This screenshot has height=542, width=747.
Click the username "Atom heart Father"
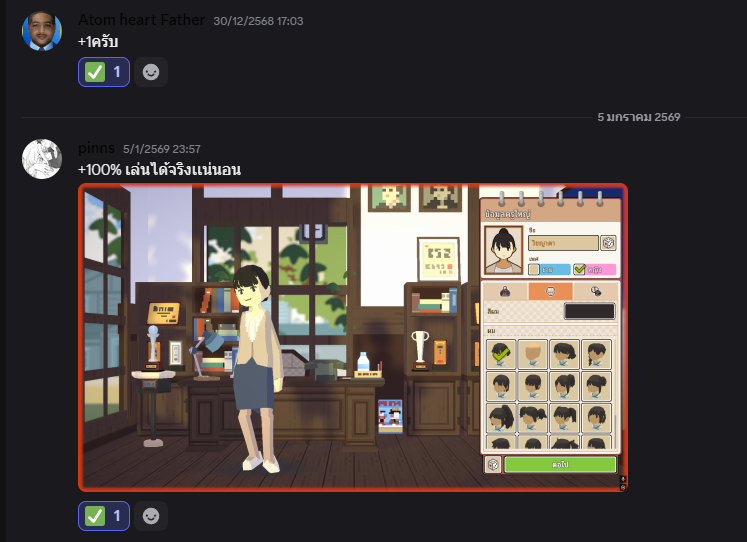[141, 20]
